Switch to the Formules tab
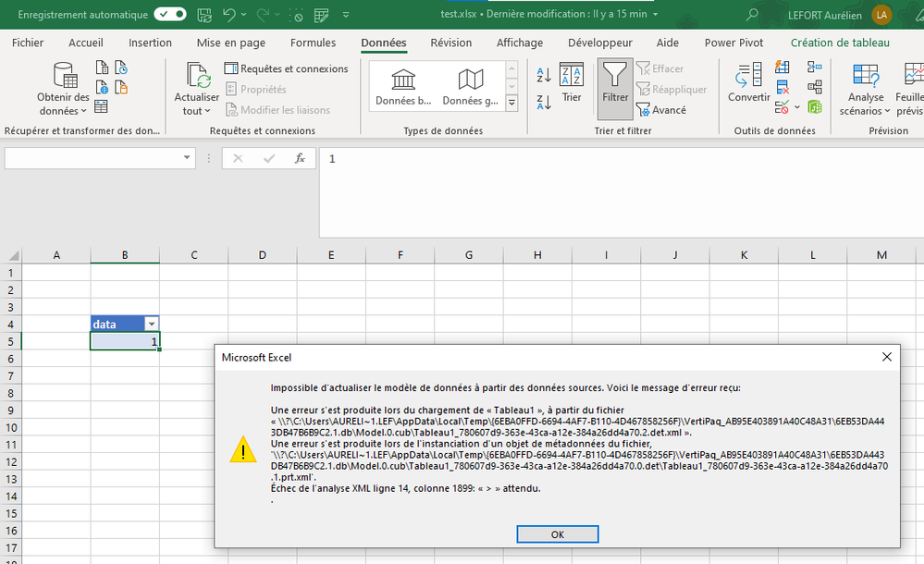 (x=313, y=43)
